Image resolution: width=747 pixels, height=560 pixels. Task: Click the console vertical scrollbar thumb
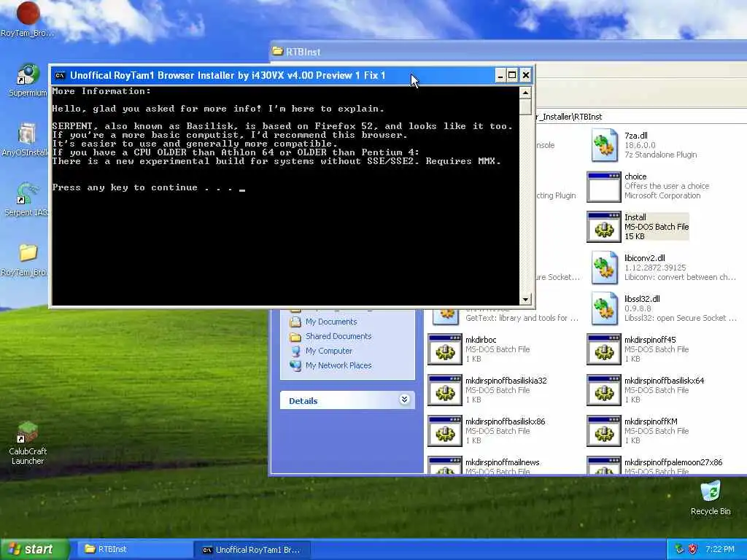(x=525, y=106)
